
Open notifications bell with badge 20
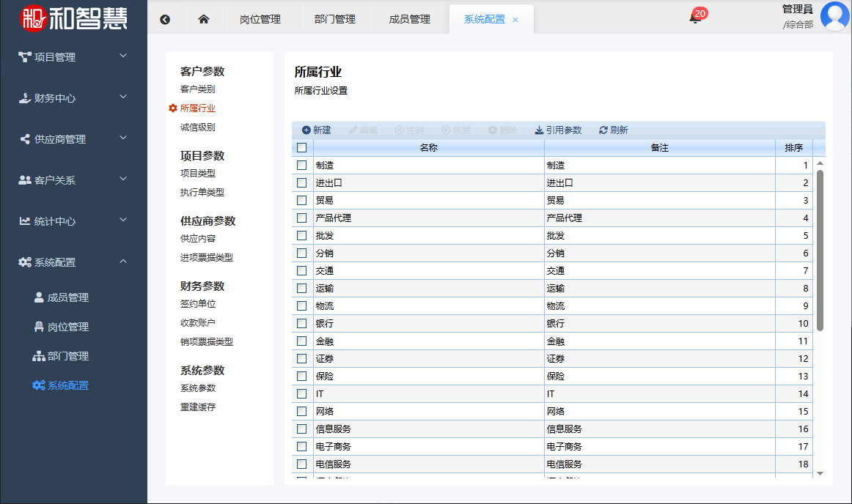click(x=695, y=18)
